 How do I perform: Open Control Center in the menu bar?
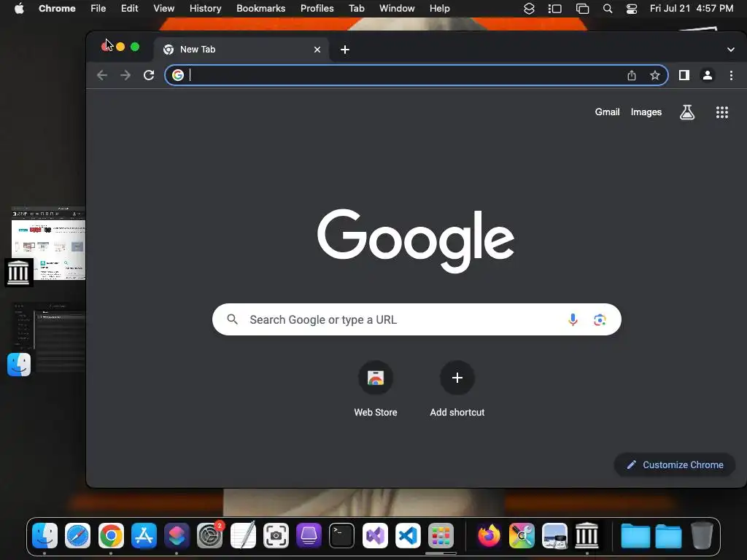click(632, 9)
